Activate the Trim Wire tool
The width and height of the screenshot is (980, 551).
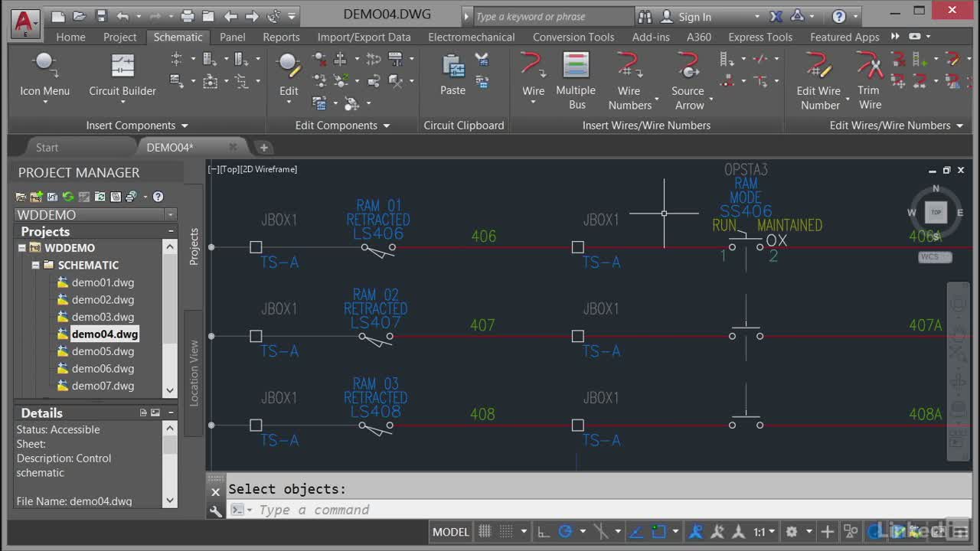[x=870, y=80]
